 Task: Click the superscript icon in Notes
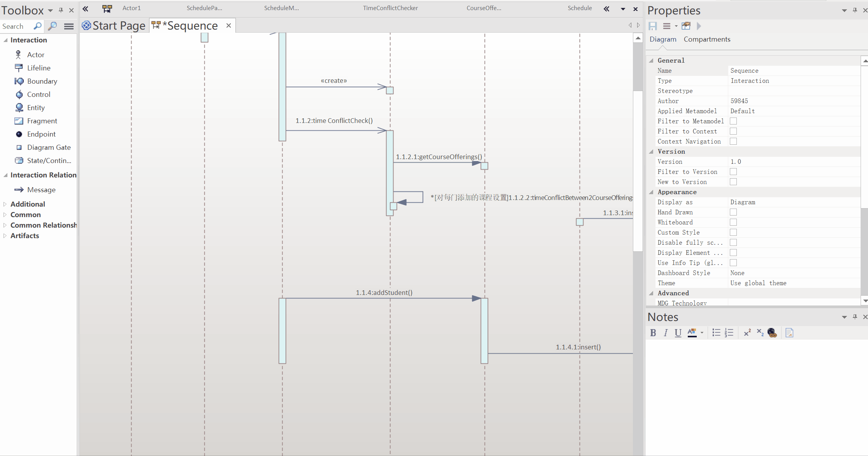click(x=747, y=333)
